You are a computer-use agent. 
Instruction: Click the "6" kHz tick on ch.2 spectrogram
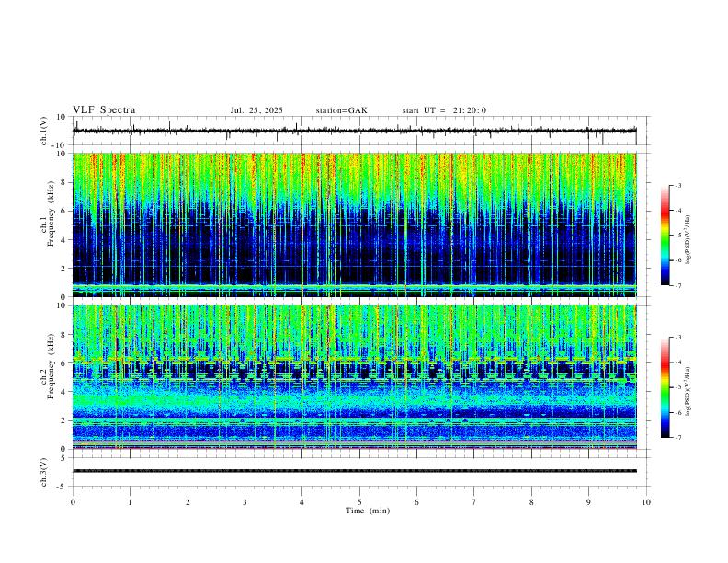click(x=64, y=363)
